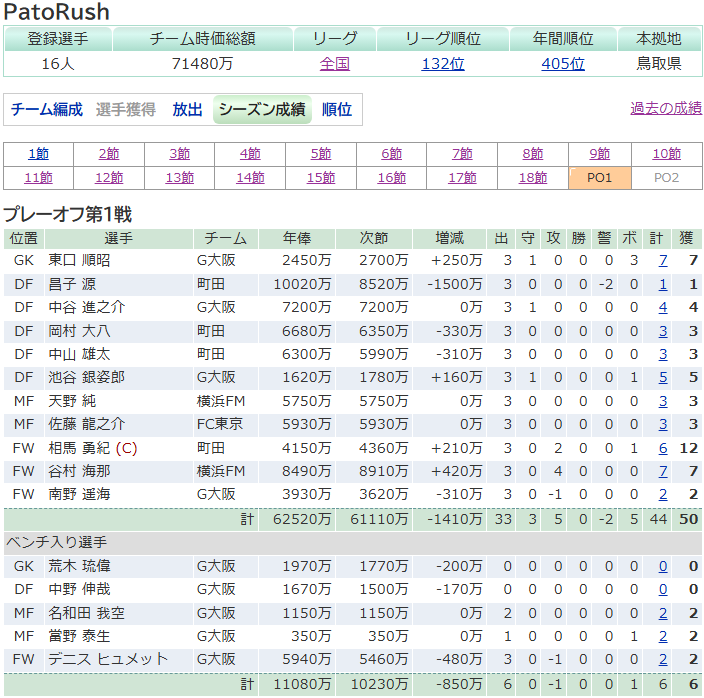Open 當野 泰生 total points link 2
Image resolution: width=704 pixels, height=698 pixels.
pos(663,637)
